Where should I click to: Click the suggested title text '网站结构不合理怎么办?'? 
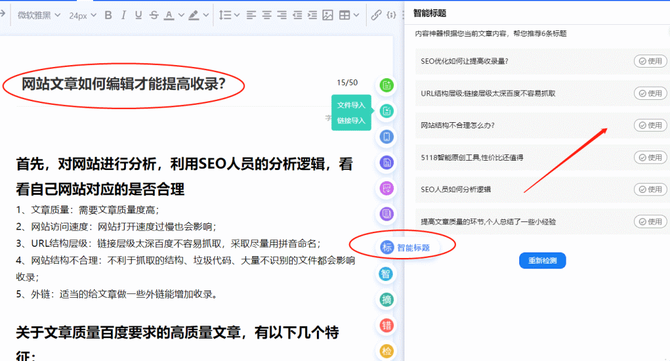pos(457,125)
